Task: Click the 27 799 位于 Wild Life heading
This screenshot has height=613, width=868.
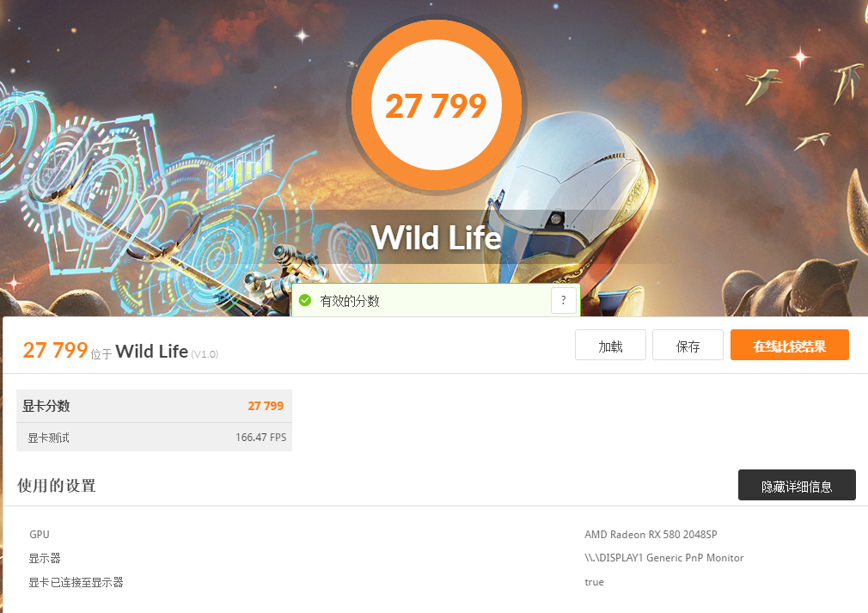Action: [x=120, y=351]
